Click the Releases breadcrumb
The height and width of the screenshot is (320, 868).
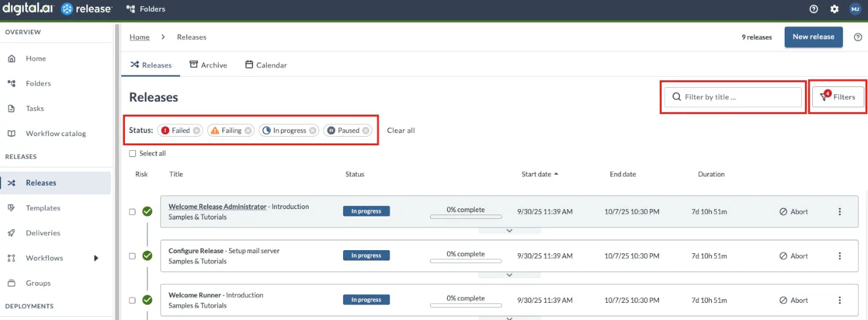tap(192, 37)
